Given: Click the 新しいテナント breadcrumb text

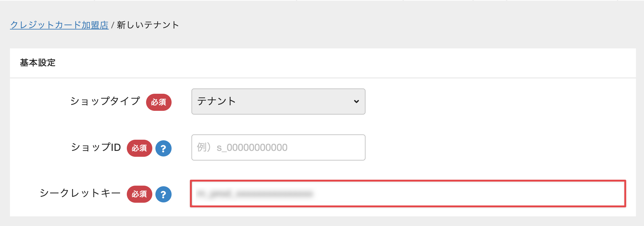Looking at the screenshot, I should [x=148, y=25].
